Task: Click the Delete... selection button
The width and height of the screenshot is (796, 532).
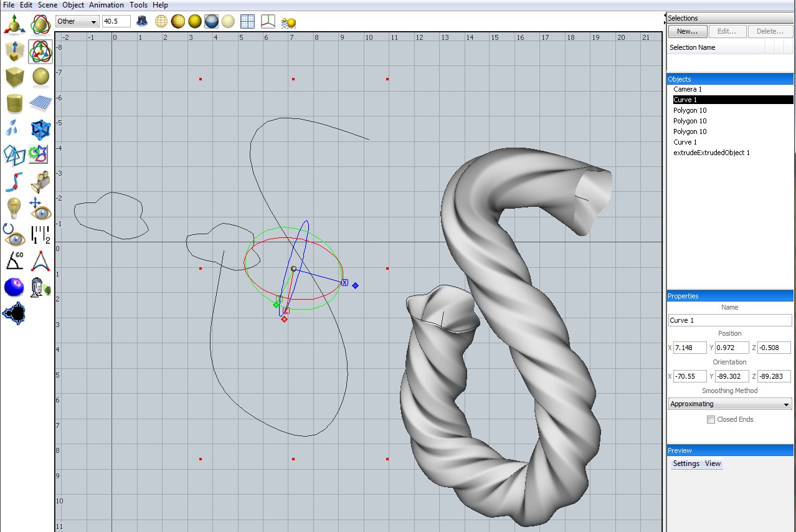Action: pyautogui.click(x=770, y=31)
